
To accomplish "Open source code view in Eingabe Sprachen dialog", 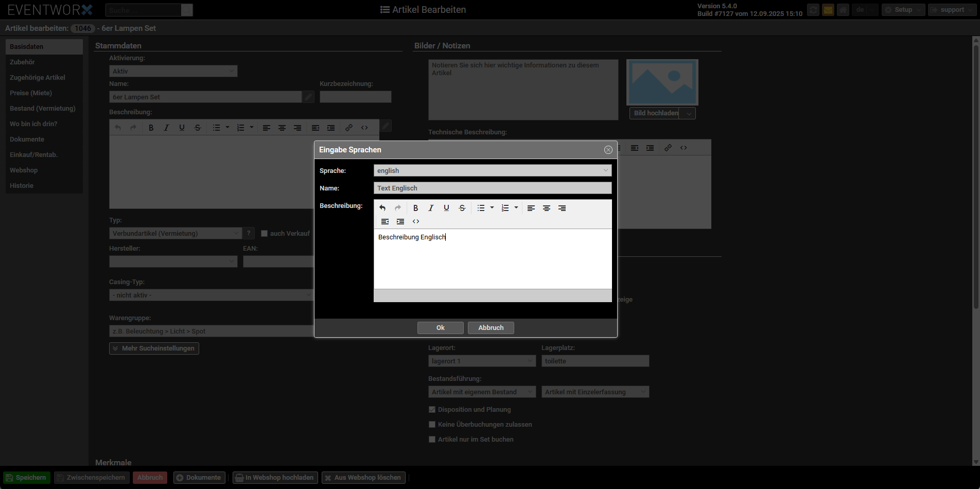I will coord(415,221).
